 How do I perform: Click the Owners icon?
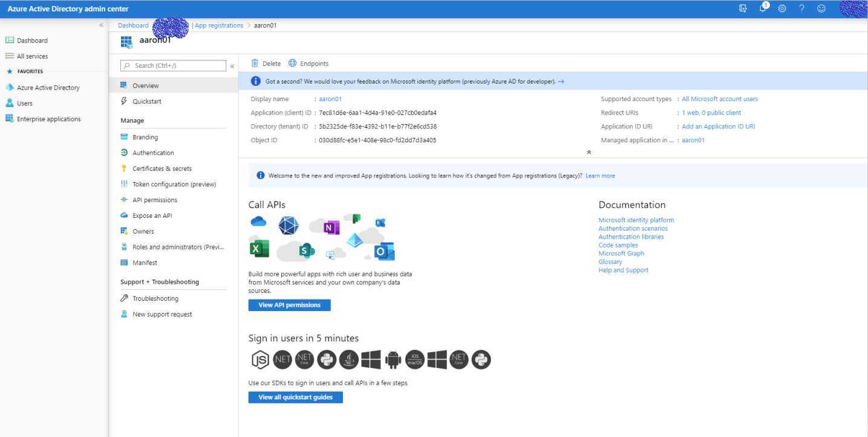click(124, 231)
